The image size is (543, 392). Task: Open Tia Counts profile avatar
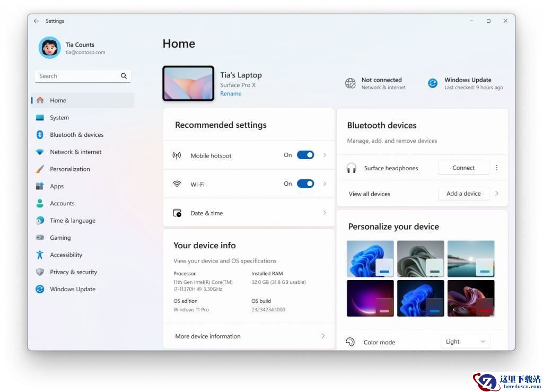(x=49, y=47)
